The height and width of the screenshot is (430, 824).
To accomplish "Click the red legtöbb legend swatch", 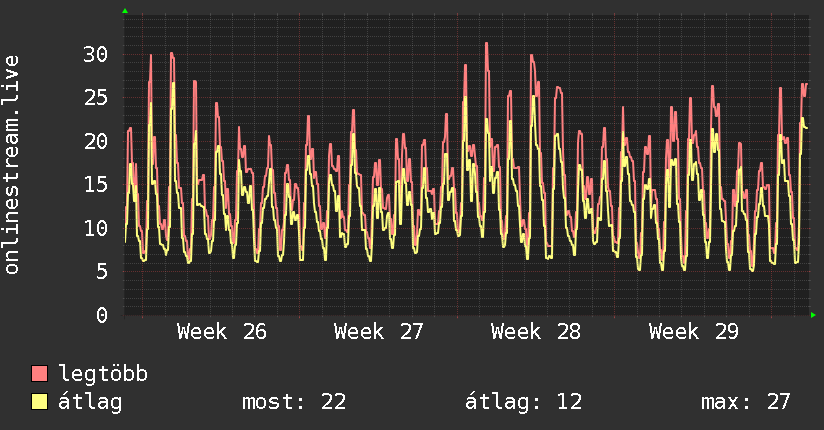I will (39, 373).
